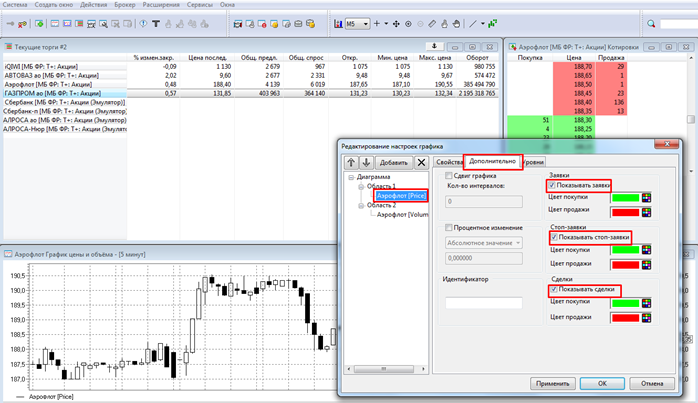Click the database with yellow coin icon
This screenshot has height=403, width=698.
[x=311, y=24]
